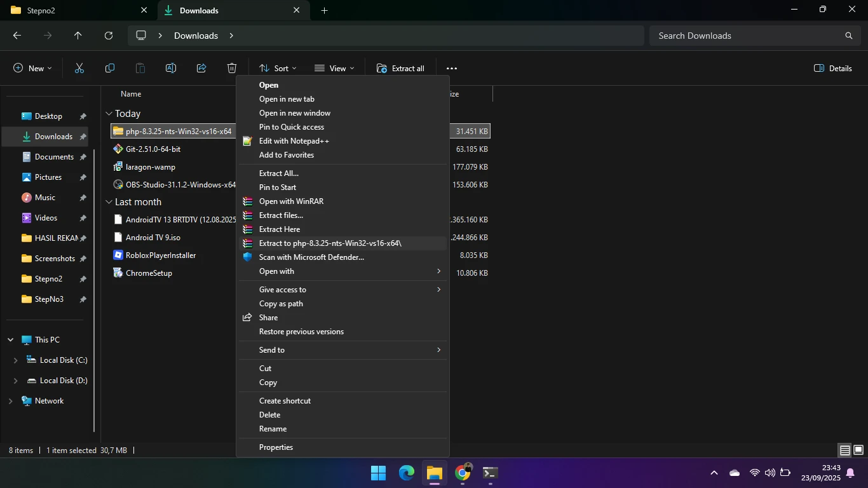
Task: Click the Copy icon in toolbar
Action: (x=110, y=69)
